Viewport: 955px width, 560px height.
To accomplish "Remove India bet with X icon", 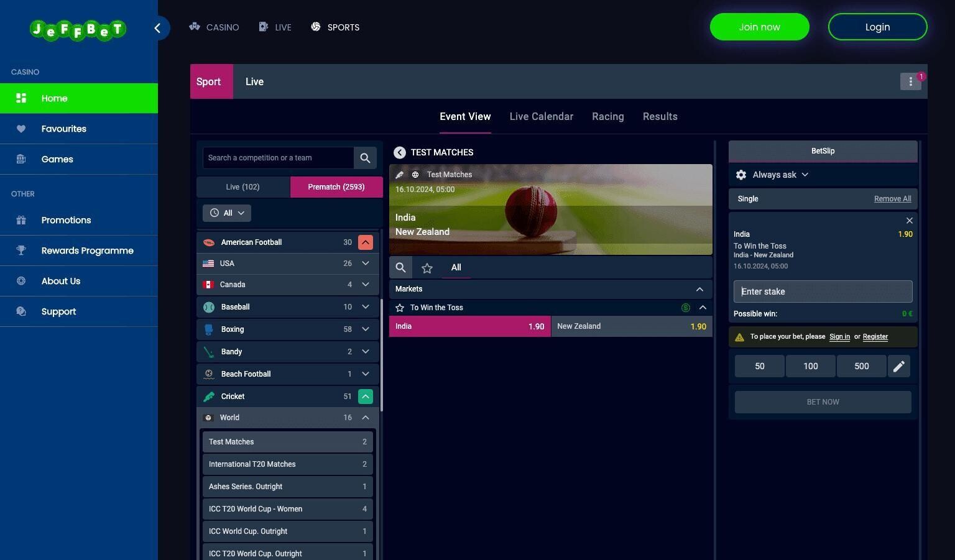I will (x=909, y=221).
